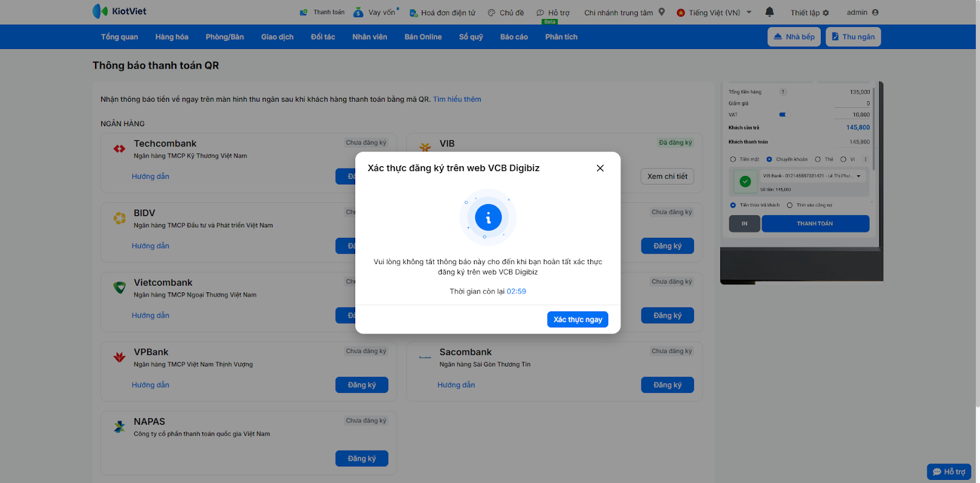Follow the Tìm hiểu thêm link

[457, 99]
